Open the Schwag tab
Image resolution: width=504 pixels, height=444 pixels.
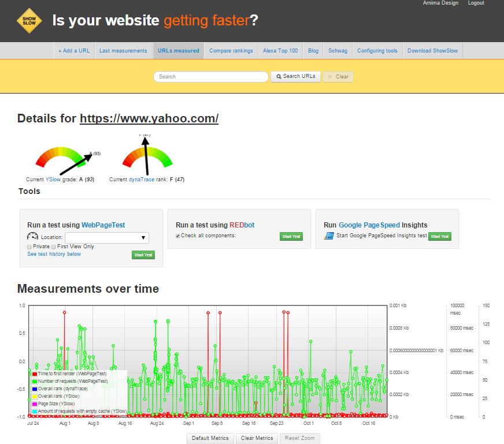pos(338,51)
